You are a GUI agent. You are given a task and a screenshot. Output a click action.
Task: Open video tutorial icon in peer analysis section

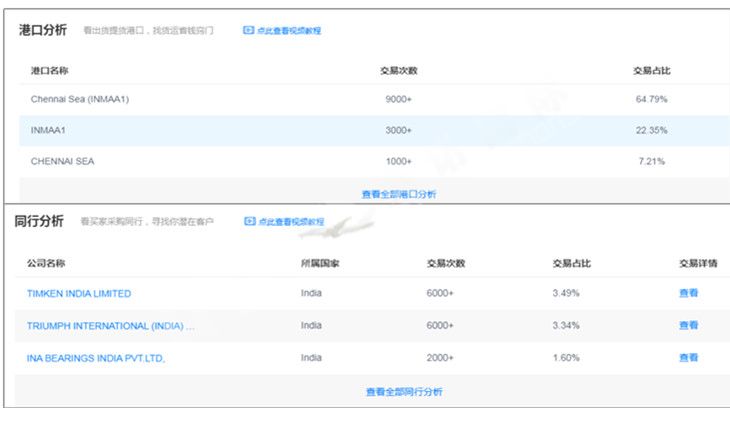point(250,221)
